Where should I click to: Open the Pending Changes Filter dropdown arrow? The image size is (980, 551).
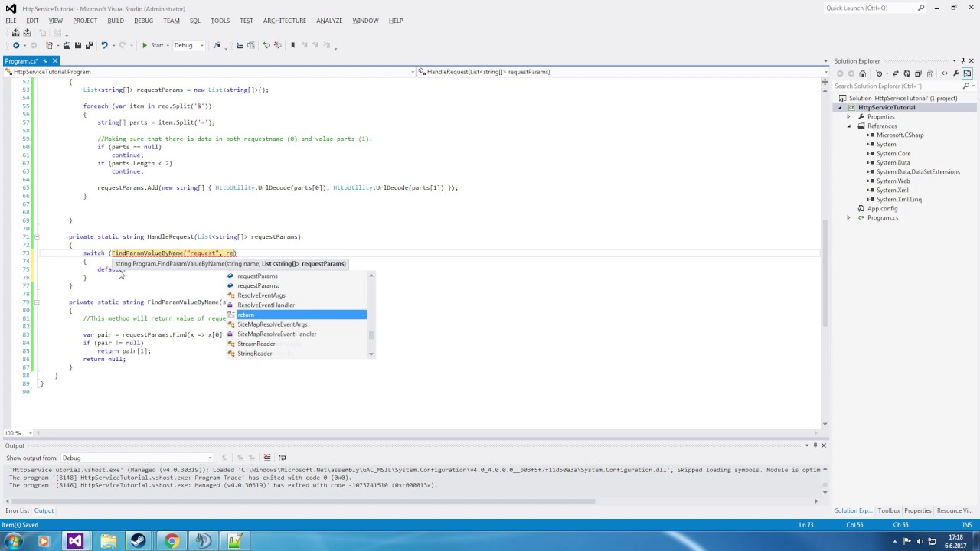coord(887,73)
